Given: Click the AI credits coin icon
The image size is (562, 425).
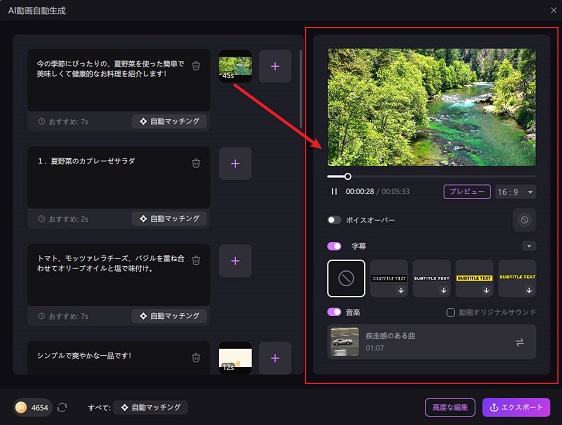Looking at the screenshot, I should [21, 407].
